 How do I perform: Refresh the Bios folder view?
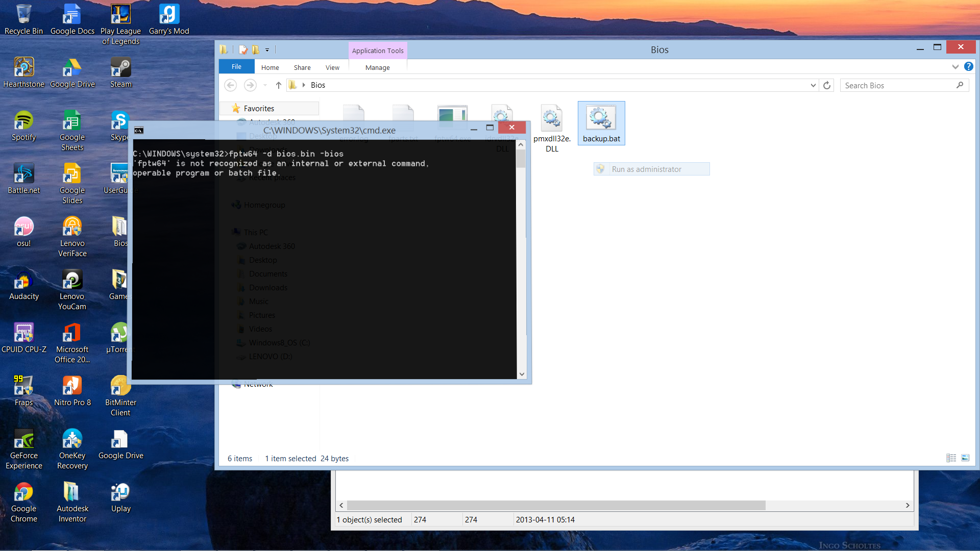click(827, 85)
